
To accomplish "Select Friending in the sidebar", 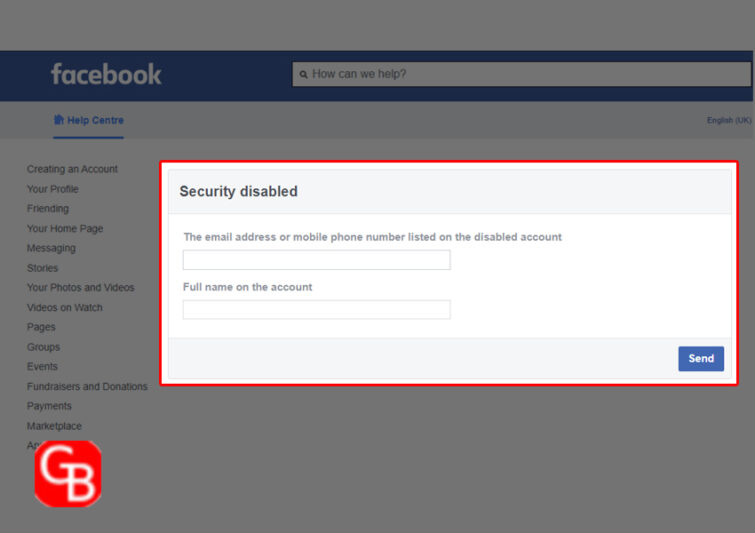I will [48, 208].
